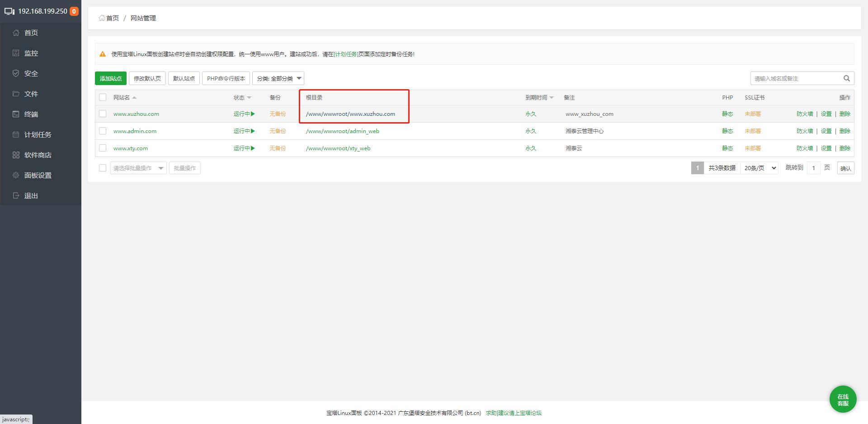The image size is (868, 424).
Task: Click the server monitor icon beside IP
Action: click(x=9, y=11)
